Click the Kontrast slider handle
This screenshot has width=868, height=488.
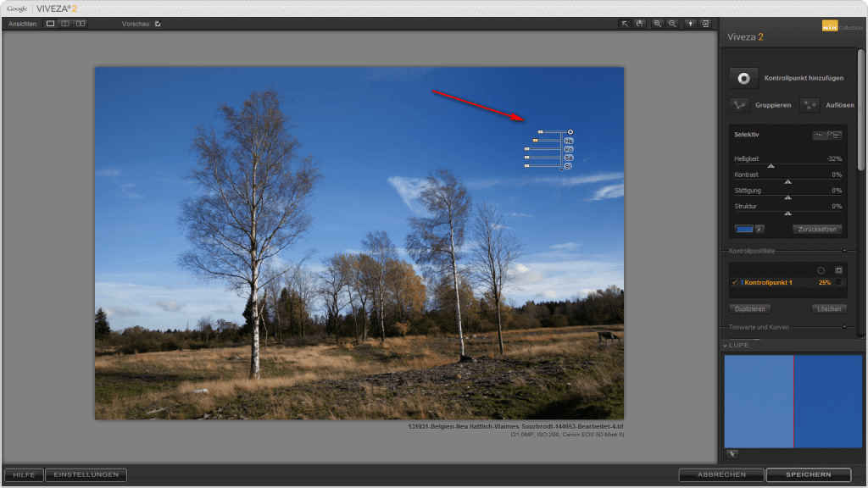tap(787, 181)
